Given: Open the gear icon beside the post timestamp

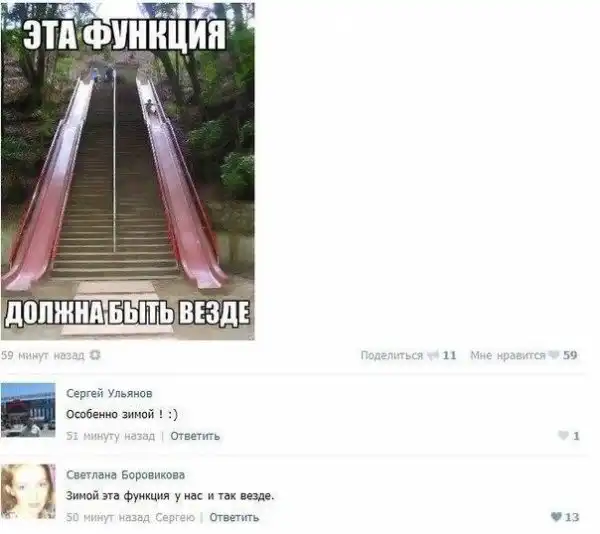Looking at the screenshot, I should pyautogui.click(x=95, y=355).
